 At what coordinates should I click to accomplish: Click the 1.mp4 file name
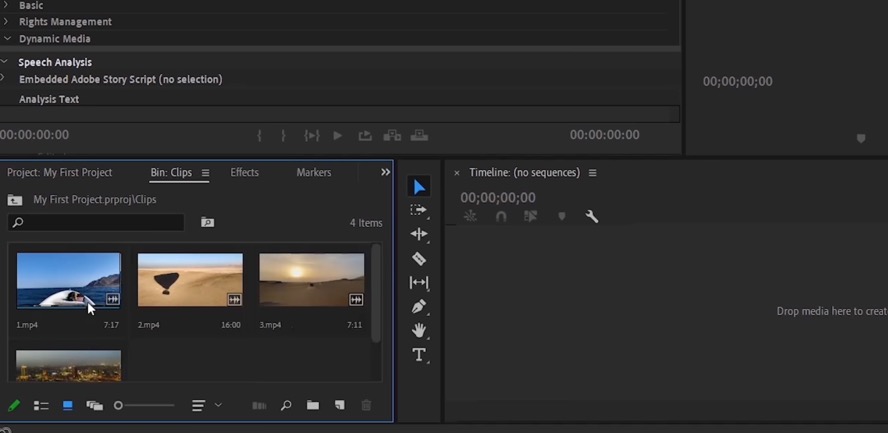27,325
